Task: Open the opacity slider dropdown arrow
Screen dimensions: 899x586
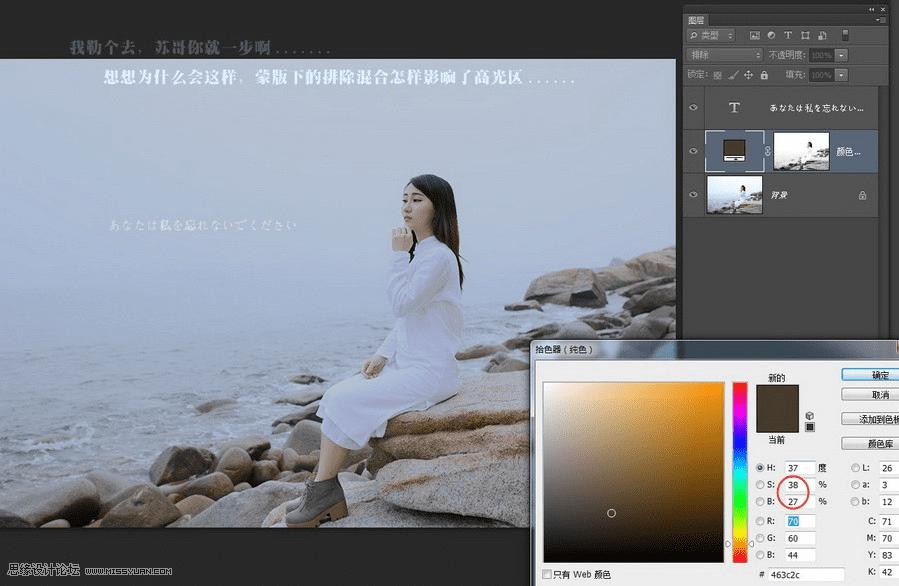Action: (842, 55)
